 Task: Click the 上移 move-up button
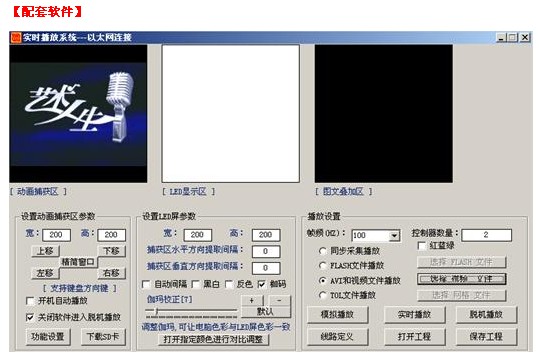click(45, 251)
